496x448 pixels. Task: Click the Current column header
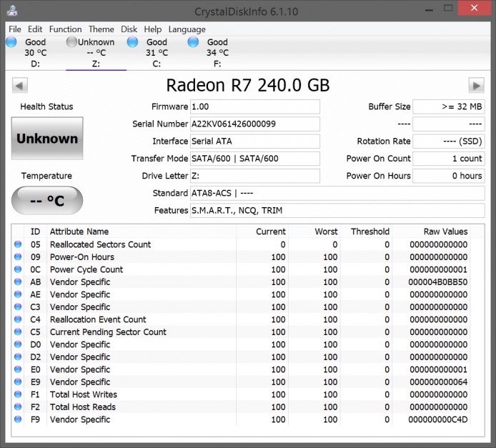click(262, 232)
